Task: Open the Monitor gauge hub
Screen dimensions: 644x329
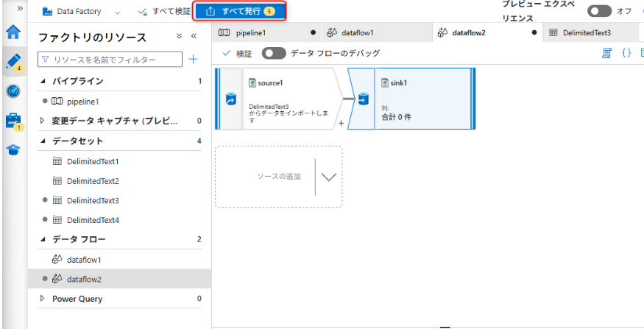Action: tap(13, 91)
